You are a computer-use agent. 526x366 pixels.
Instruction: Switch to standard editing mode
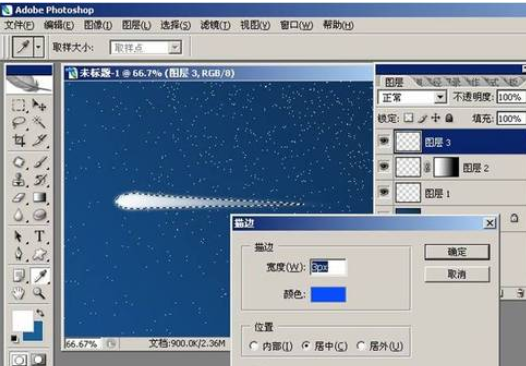click(19, 360)
